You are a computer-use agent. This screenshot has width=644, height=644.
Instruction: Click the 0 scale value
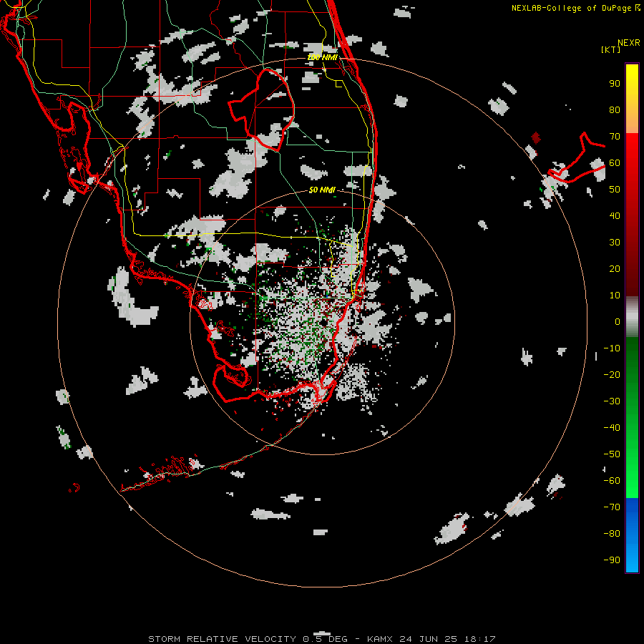(618, 321)
